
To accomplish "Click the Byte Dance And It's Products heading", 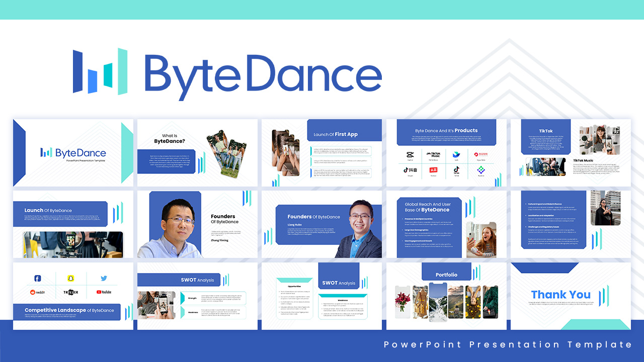I will (446, 130).
